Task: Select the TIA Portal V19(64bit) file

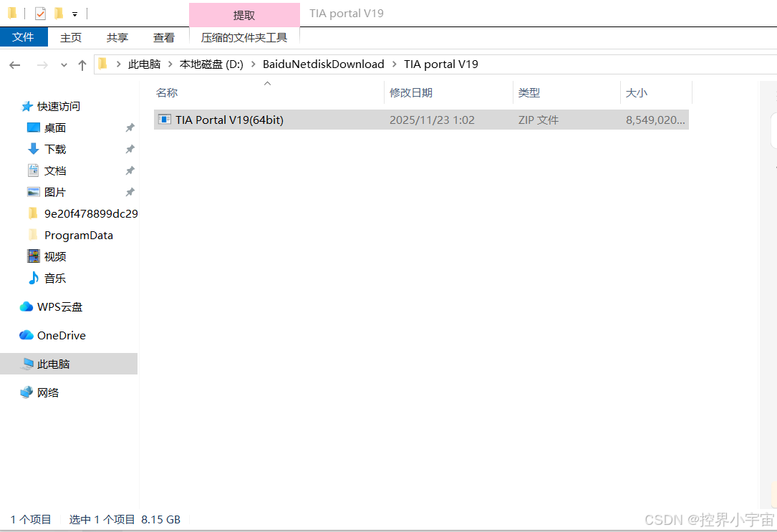Action: tap(421, 120)
